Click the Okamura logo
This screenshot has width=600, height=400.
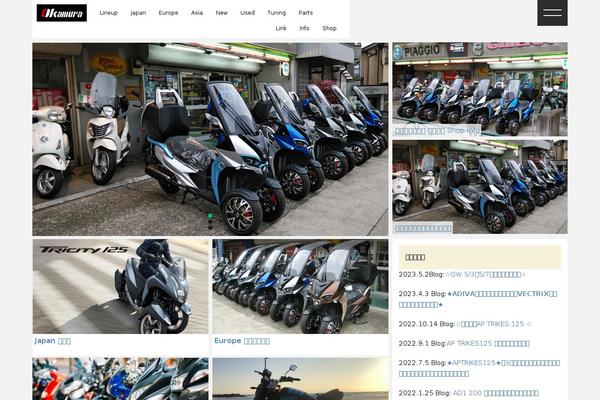click(62, 13)
